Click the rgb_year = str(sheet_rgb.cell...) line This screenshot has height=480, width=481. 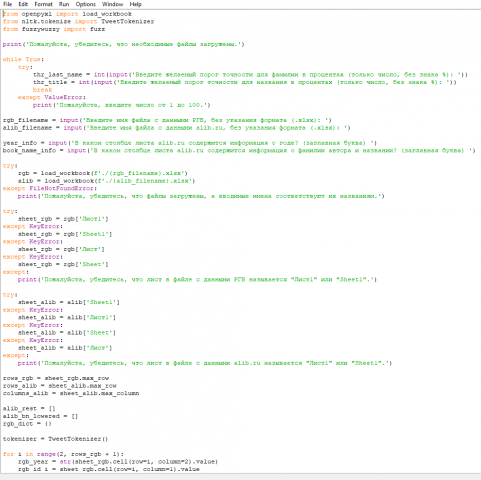click(118, 462)
